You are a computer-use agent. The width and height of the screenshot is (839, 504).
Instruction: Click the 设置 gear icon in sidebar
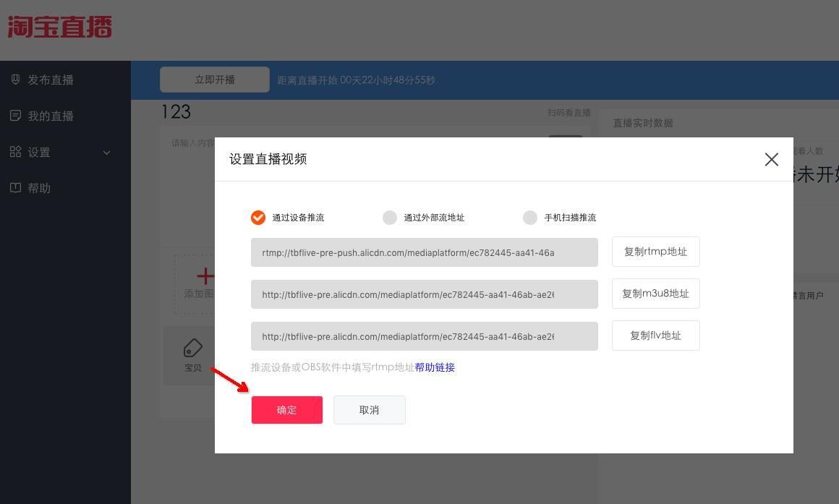[x=15, y=152]
